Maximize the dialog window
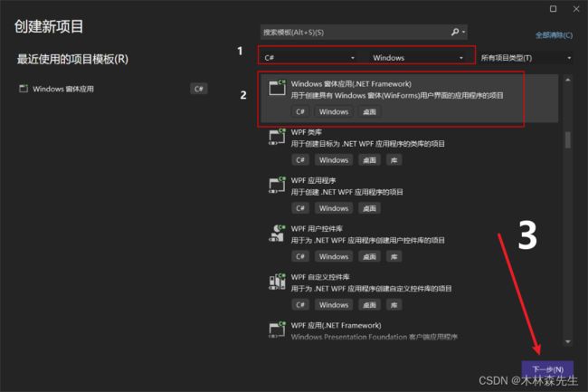 (x=553, y=9)
